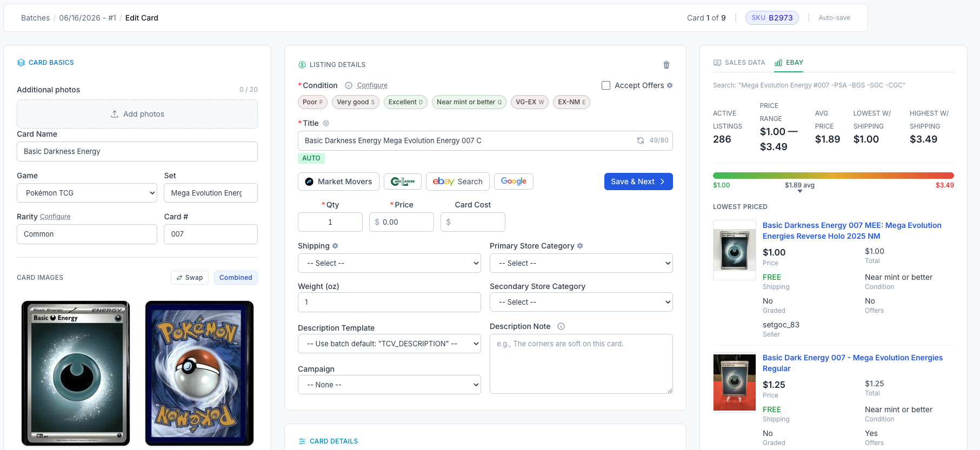Click the Price input field
This screenshot has height=450, width=980.
[402, 222]
